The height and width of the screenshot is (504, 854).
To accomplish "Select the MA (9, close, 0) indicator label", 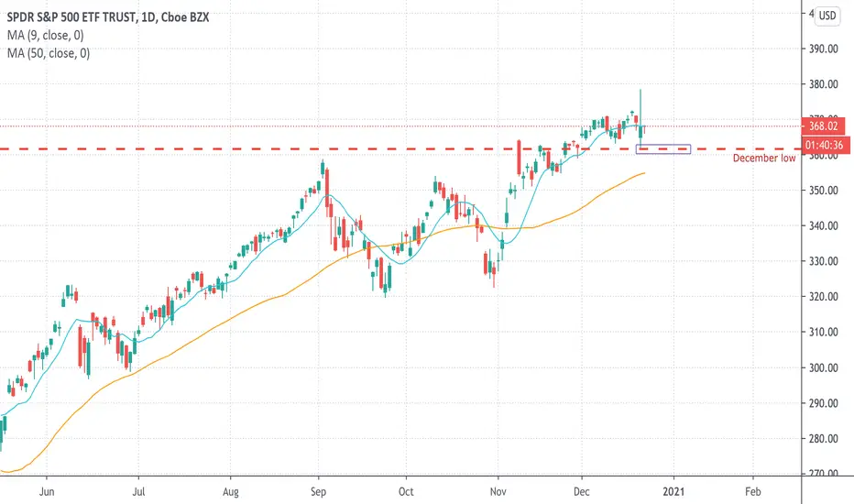I will 45,36.
